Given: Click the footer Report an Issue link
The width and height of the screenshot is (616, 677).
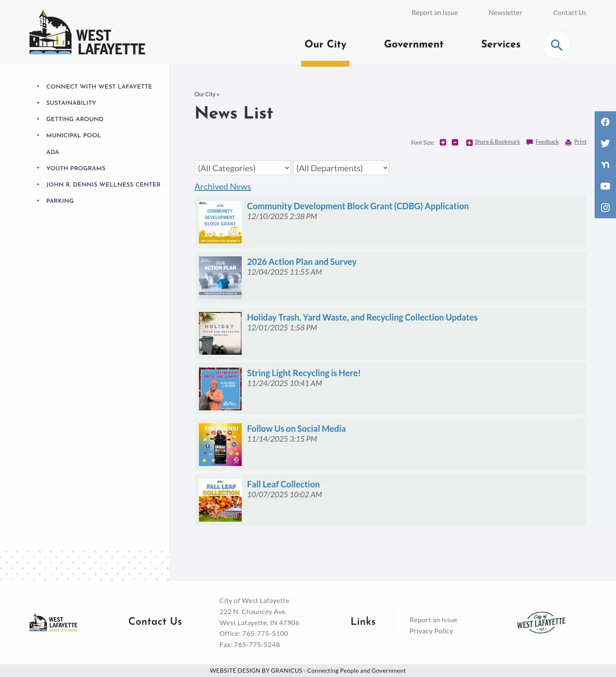Looking at the screenshot, I should coord(433,620).
